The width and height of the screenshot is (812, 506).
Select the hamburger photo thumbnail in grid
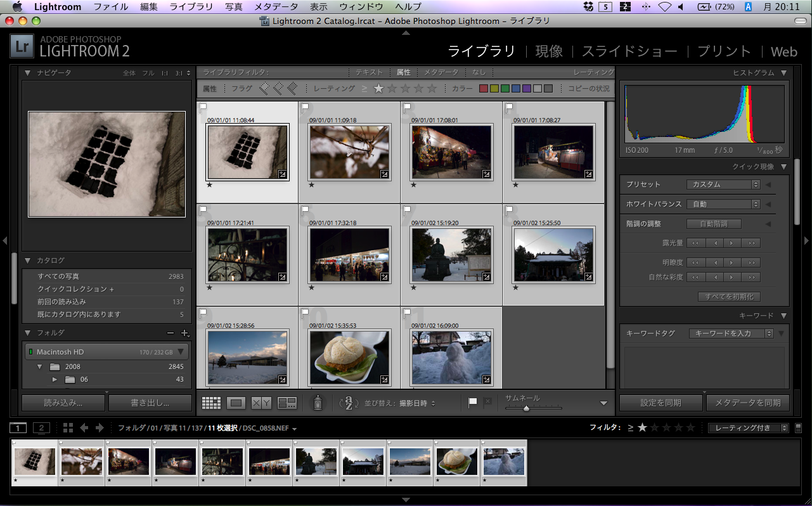tap(349, 356)
